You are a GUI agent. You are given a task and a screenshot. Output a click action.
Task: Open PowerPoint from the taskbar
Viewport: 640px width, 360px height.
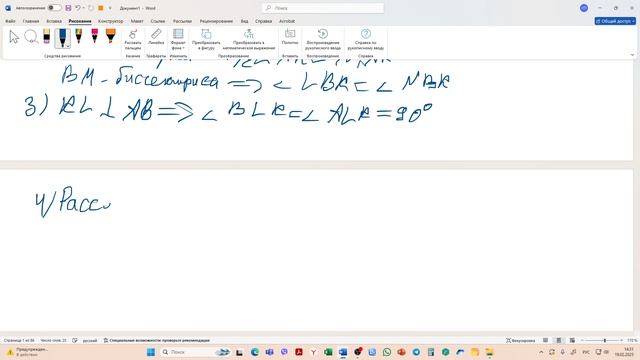[401, 352]
